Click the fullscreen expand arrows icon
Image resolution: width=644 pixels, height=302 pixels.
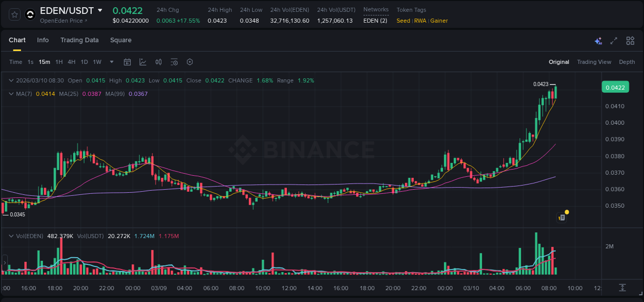pos(614,40)
